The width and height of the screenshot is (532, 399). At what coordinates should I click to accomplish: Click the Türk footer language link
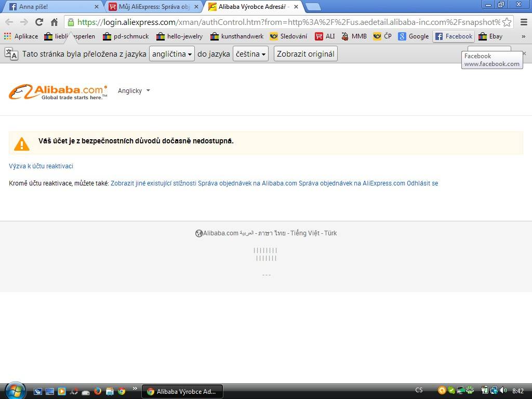tap(330, 233)
